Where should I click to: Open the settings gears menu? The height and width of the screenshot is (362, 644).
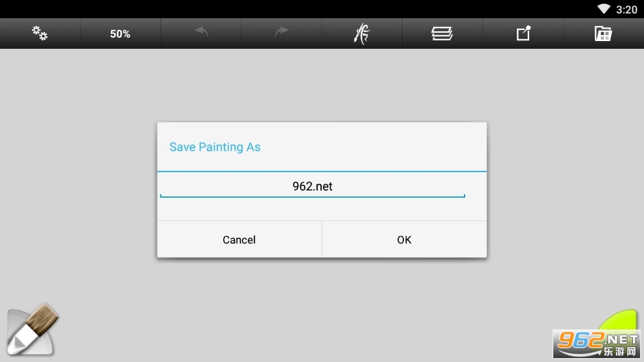40,33
